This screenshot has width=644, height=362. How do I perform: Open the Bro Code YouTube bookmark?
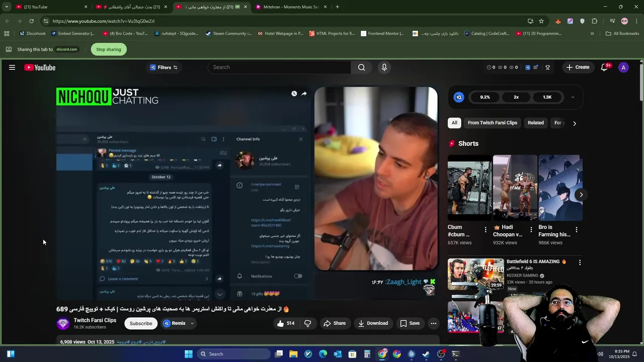tap(125, 34)
